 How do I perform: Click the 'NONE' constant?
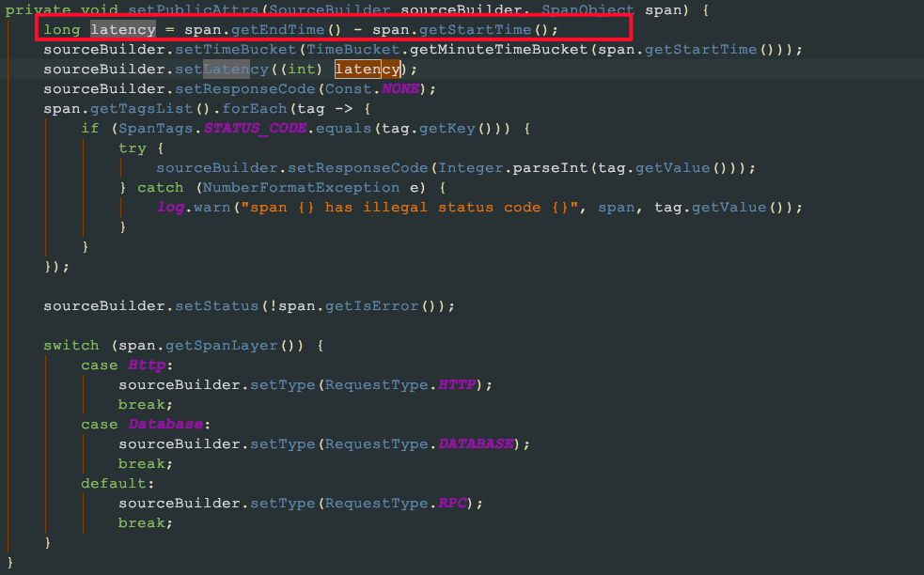click(x=400, y=89)
